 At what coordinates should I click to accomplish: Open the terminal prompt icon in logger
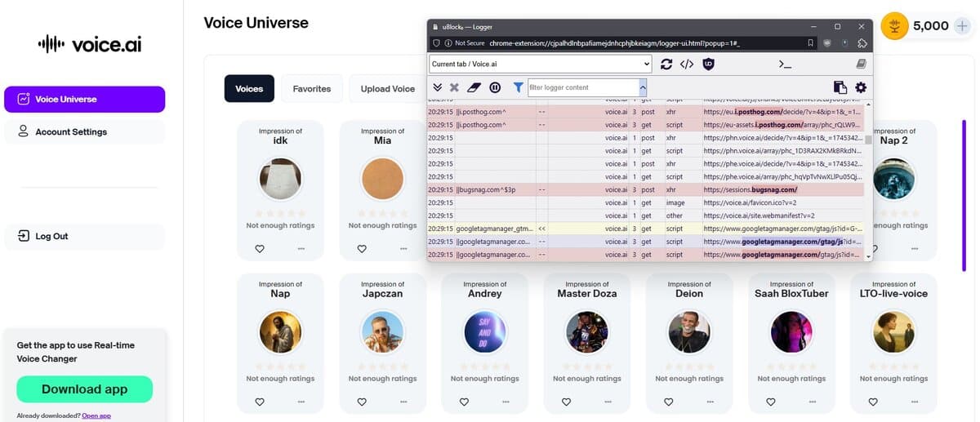pos(785,64)
